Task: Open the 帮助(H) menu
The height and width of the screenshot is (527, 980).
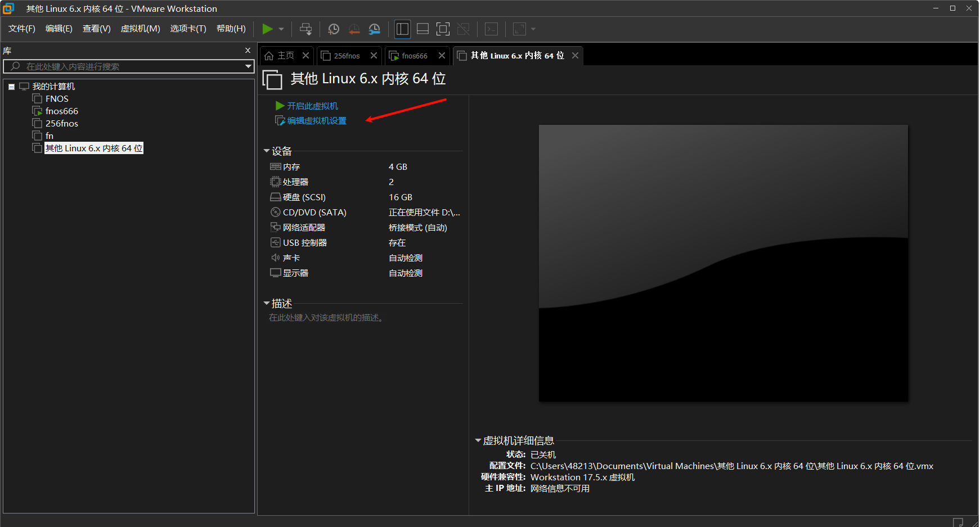Action: (231, 29)
